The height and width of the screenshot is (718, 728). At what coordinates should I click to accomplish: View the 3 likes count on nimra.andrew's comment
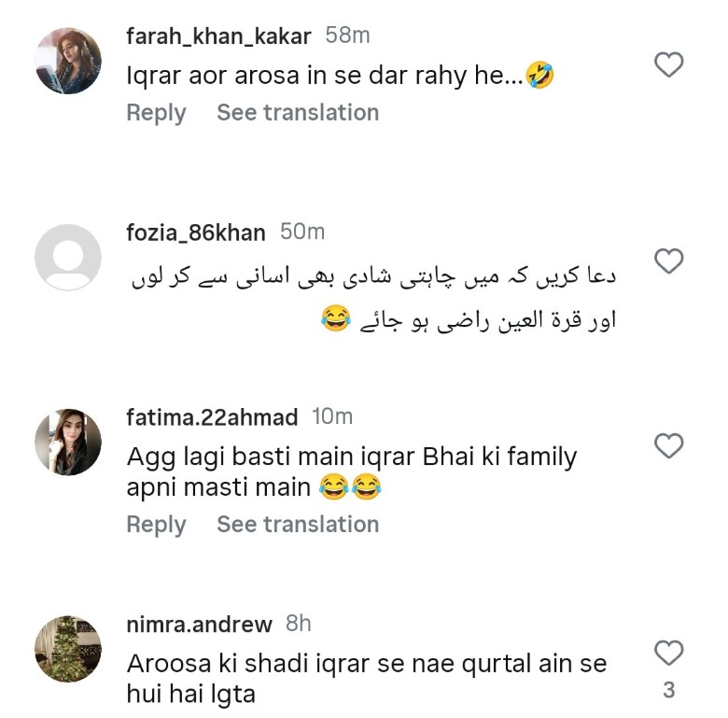click(668, 691)
